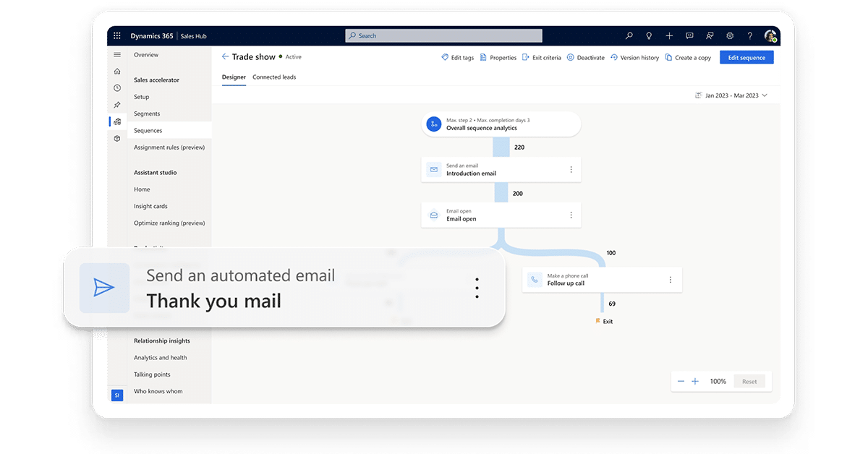The image size is (868, 454).
Task: Click Deactivate to turn off sequence
Action: pyautogui.click(x=585, y=58)
